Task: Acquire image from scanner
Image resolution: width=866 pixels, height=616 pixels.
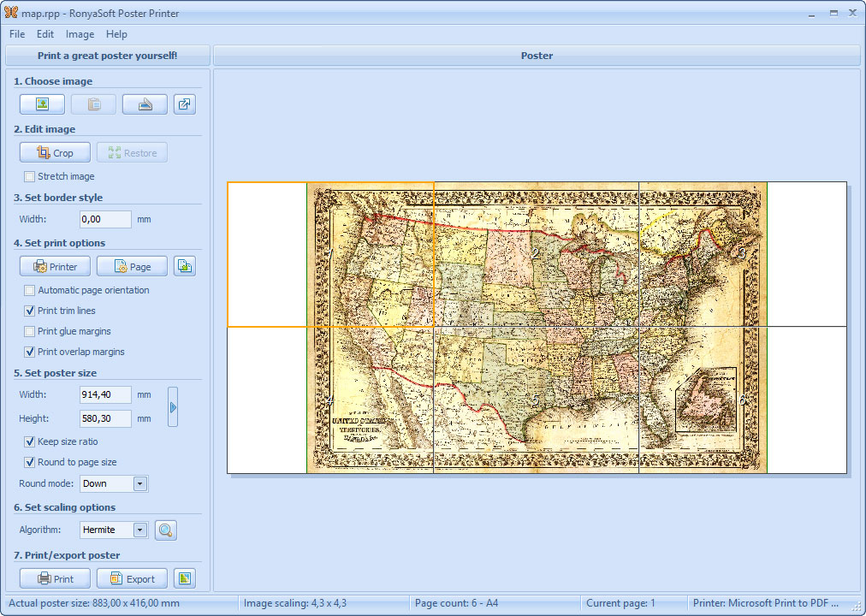Action: click(x=144, y=104)
